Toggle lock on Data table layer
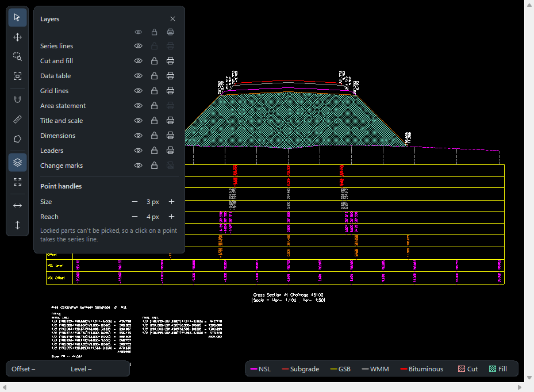 [x=154, y=76]
